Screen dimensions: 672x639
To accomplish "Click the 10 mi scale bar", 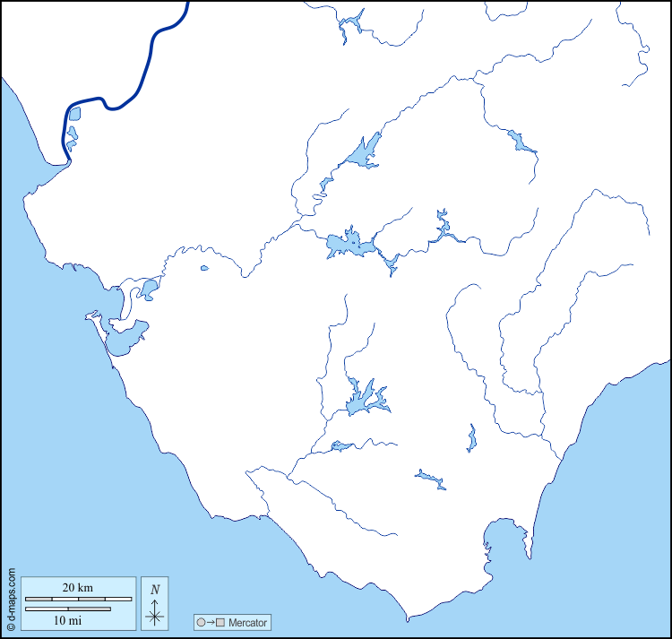I will point(68,609).
